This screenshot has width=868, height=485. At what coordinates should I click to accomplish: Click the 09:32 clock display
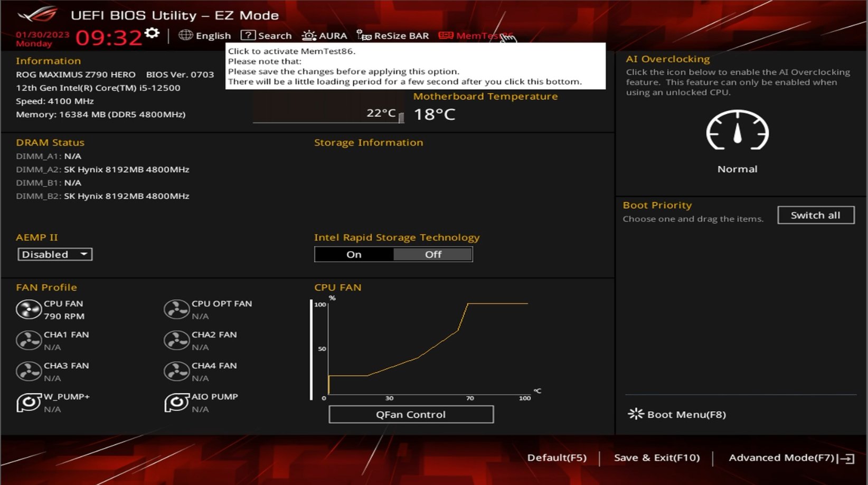[109, 38]
